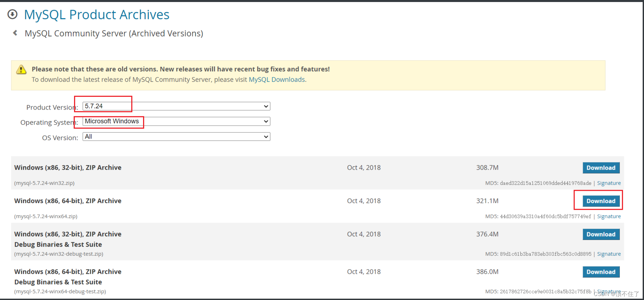Image resolution: width=644 pixels, height=300 pixels.
Task: Open Signature link for mysql-5.7.24-win32.zip
Action: click(609, 183)
